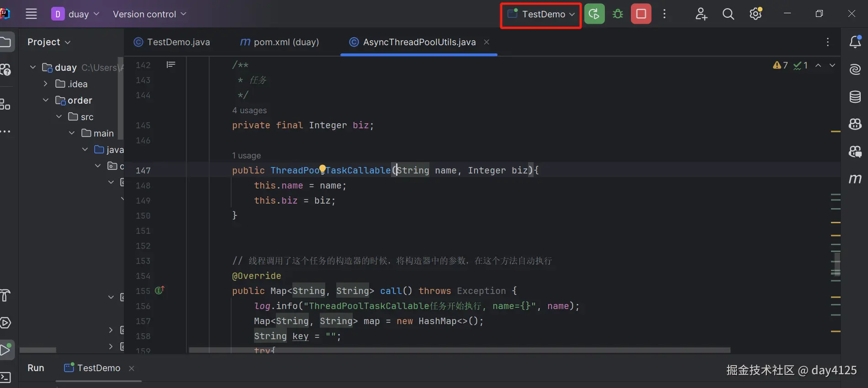Screen dimensions: 868x388
Task: Click the yellow intention light bulb
Action: [x=323, y=169]
